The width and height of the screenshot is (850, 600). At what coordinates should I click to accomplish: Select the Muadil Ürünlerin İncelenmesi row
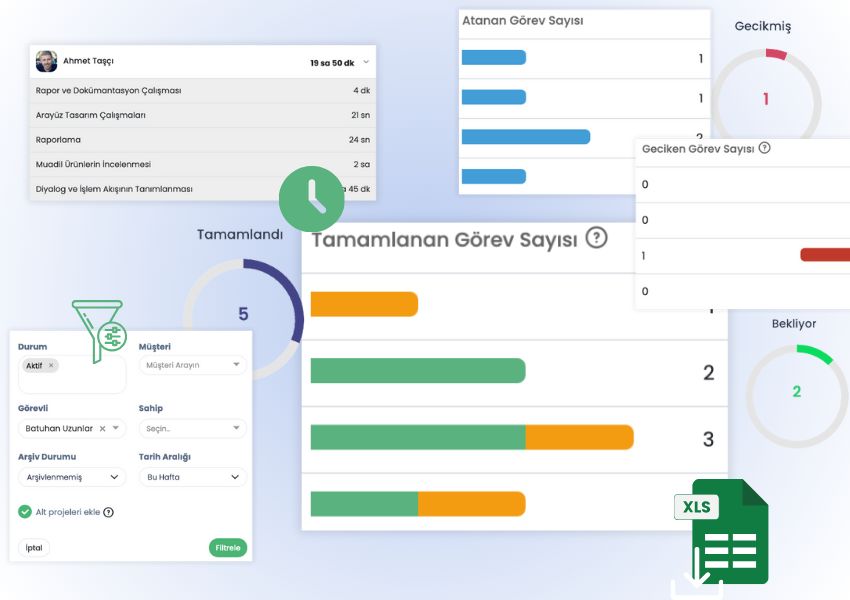pyautogui.click(x=202, y=164)
